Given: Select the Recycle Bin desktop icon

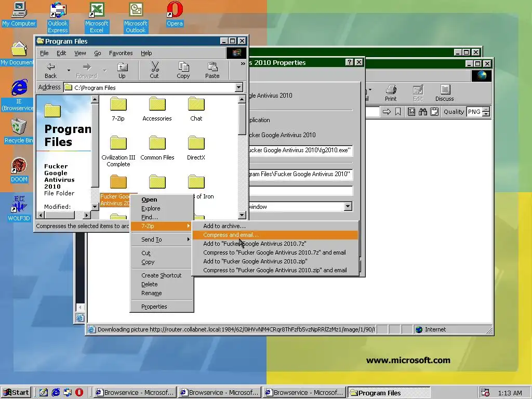Looking at the screenshot, I should pyautogui.click(x=19, y=131).
